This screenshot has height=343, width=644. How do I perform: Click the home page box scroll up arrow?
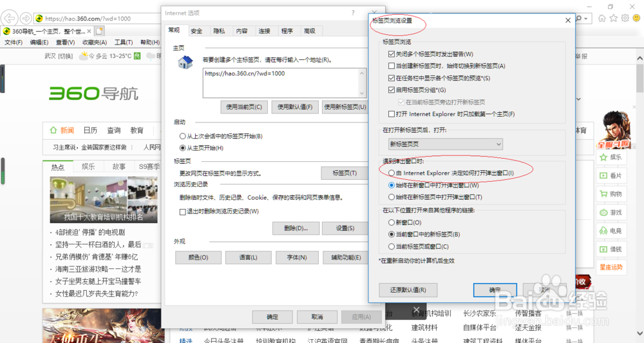tap(361, 73)
